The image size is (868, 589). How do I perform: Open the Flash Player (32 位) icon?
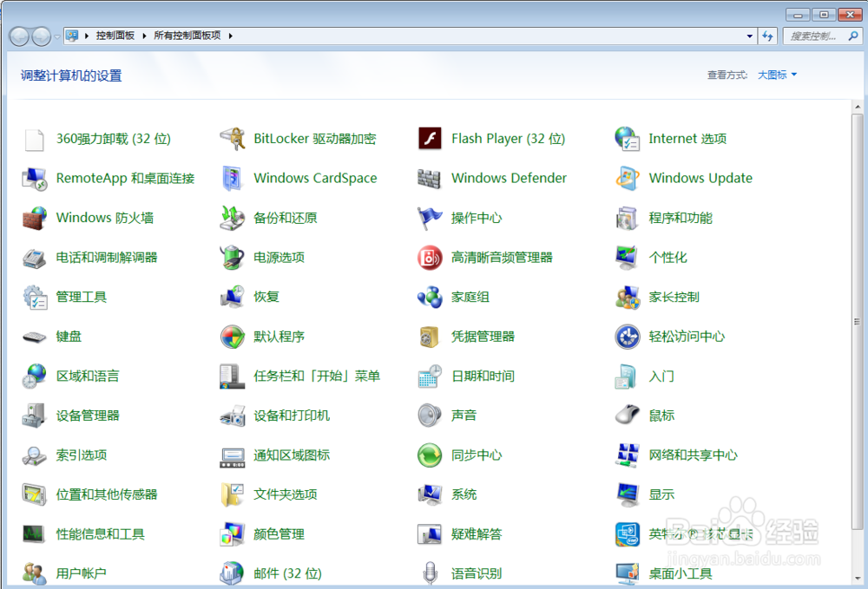tap(430, 139)
